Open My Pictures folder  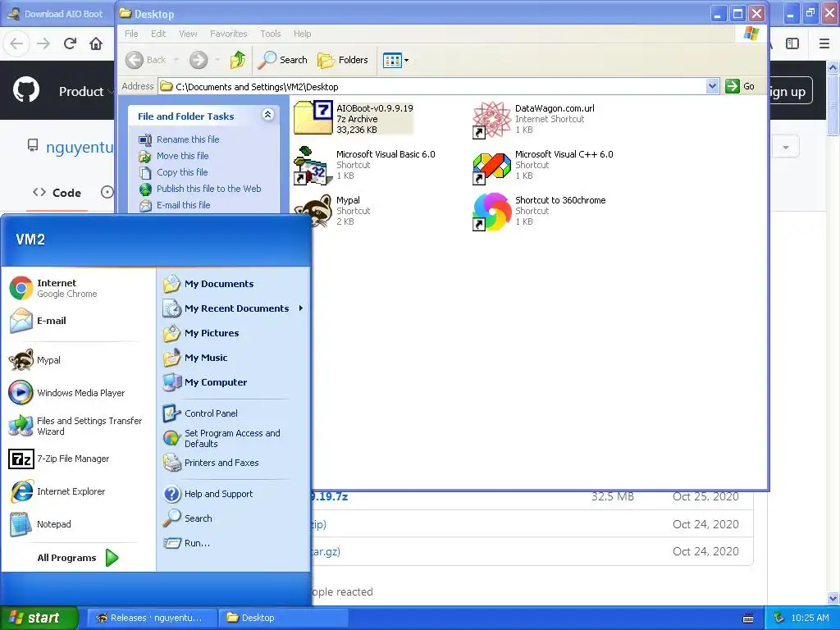click(x=234, y=333)
